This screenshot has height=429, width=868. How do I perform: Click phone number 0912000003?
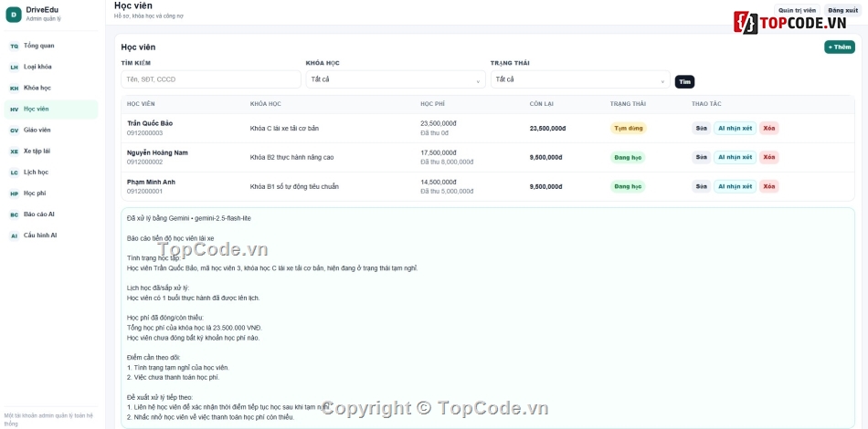click(x=144, y=133)
